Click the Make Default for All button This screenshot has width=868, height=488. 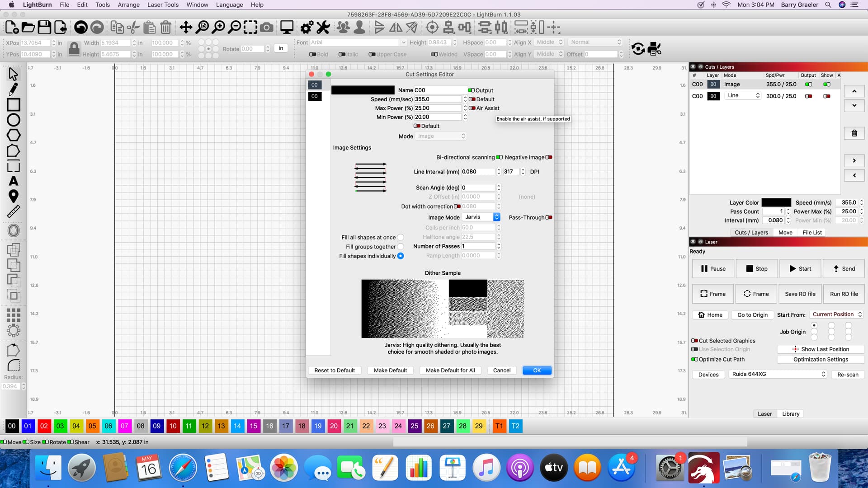point(450,370)
